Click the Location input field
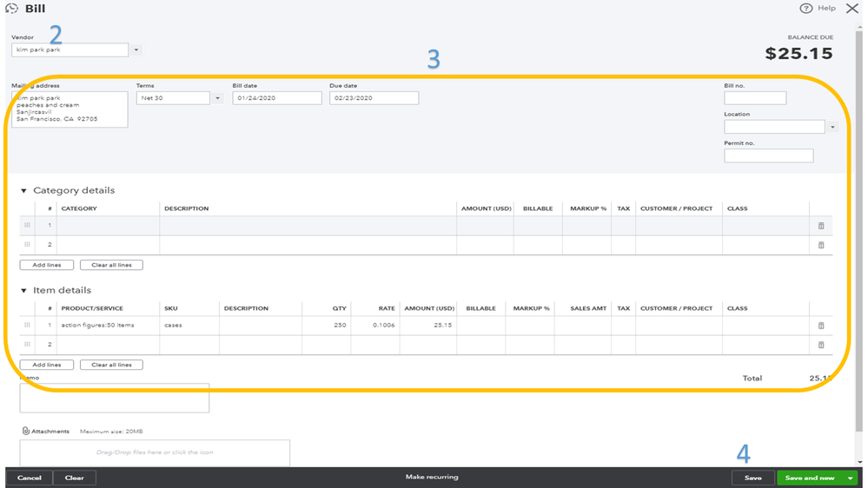Viewport: 868px width, 488px height. pos(774,127)
